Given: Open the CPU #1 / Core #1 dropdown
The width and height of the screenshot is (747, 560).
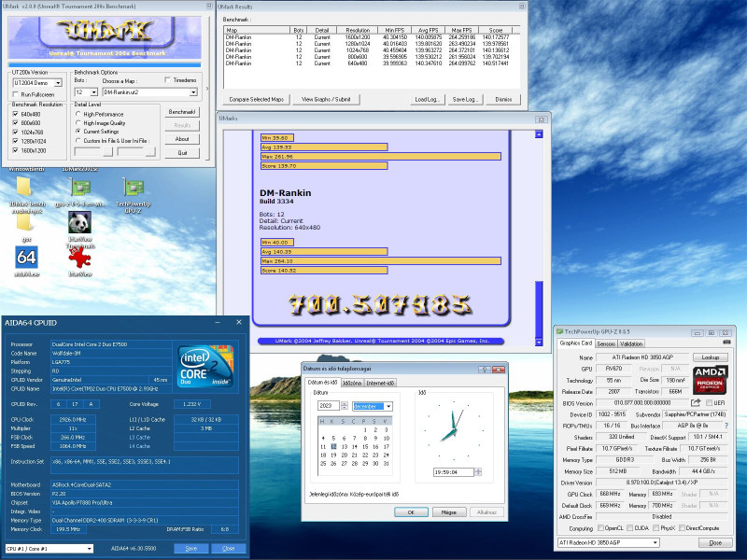Looking at the screenshot, I should click(x=90, y=549).
